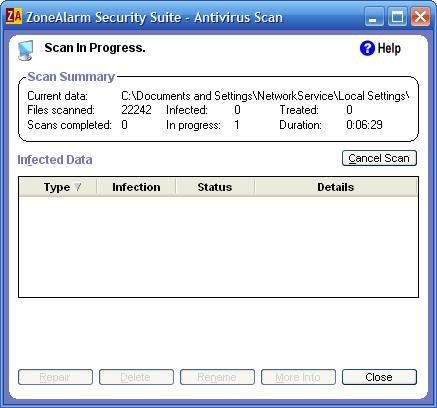Click the disabled More Info button

click(298, 377)
